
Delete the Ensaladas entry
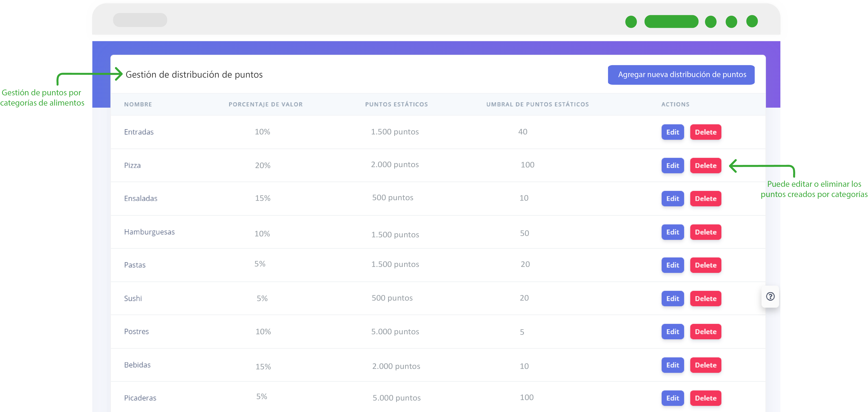(706, 198)
